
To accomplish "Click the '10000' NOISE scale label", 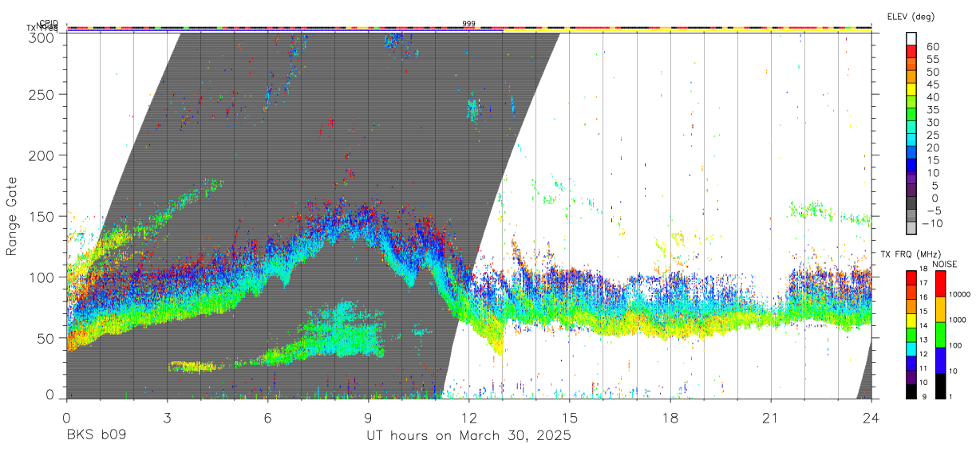I will point(962,294).
